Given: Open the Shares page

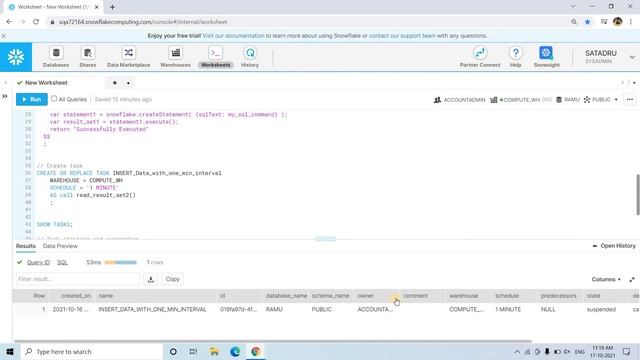Looking at the screenshot, I should click(87, 57).
